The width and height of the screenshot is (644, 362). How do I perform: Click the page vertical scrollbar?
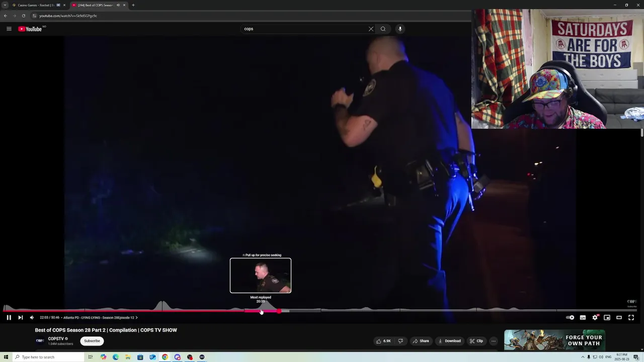641,132
